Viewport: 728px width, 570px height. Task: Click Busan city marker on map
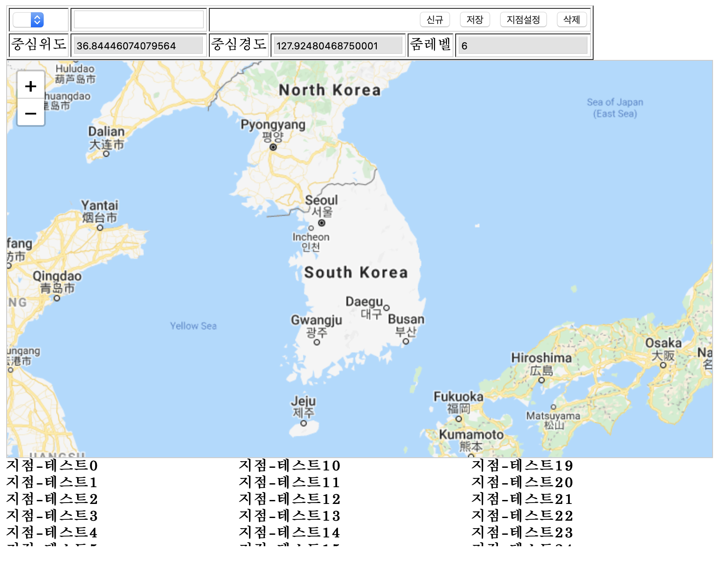click(406, 341)
